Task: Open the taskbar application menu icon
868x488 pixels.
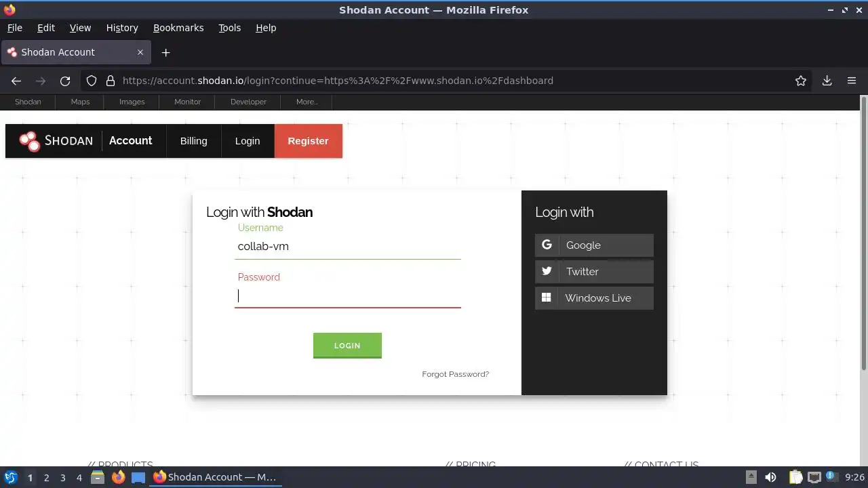Action: 10,477
